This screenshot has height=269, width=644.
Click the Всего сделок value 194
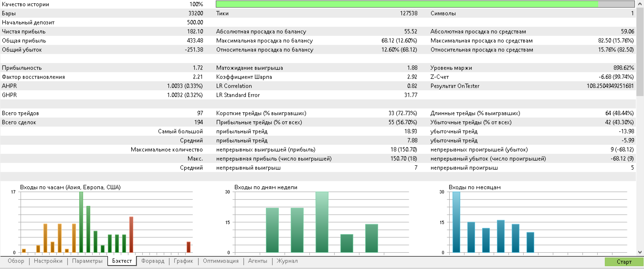click(x=199, y=122)
